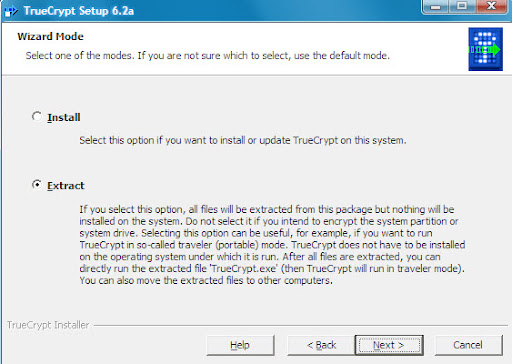Click the TrueCrypt Installer footer label
512x364 pixels.
point(48,325)
